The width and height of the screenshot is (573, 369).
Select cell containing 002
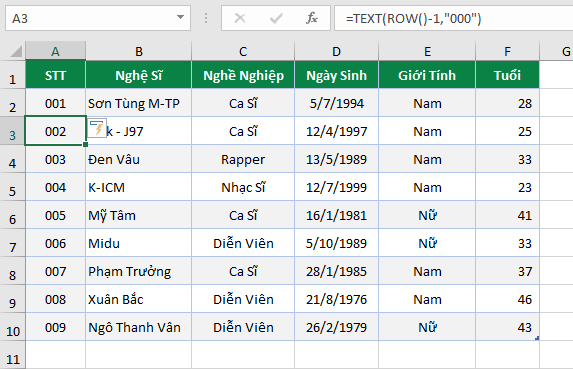click(x=56, y=131)
